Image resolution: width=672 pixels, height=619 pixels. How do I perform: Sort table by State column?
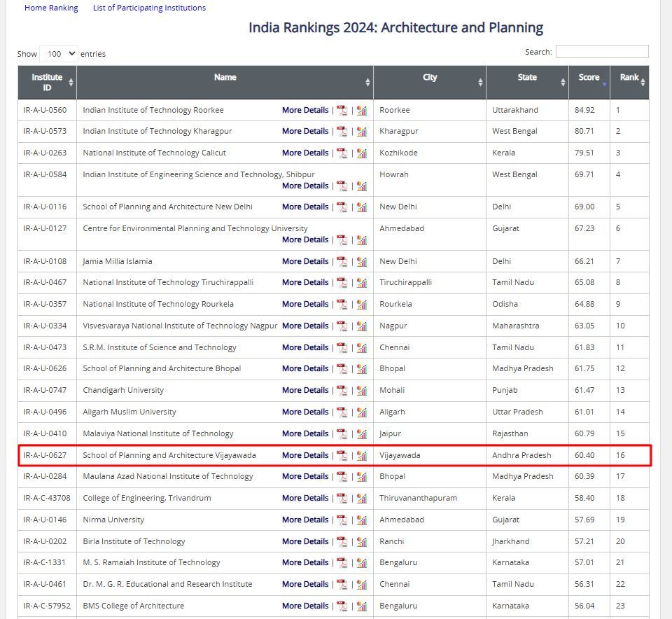coord(527,83)
